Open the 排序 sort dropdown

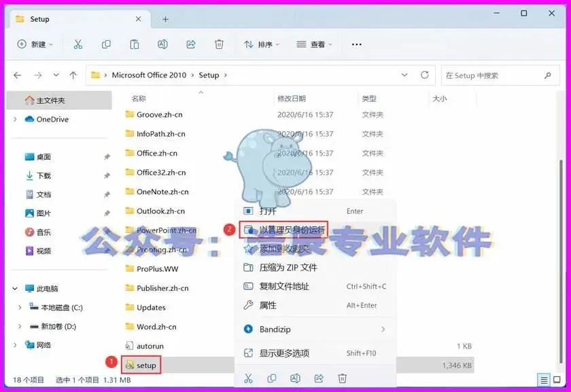(262, 44)
